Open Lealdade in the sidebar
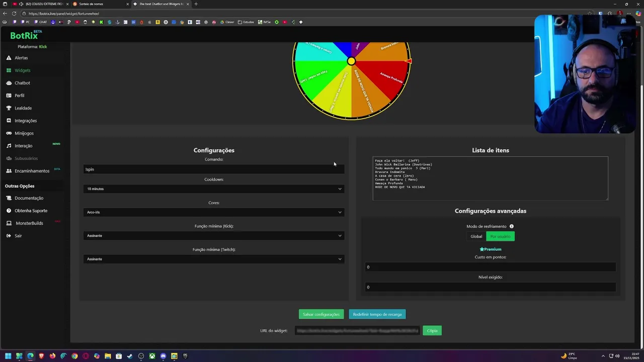 23,108
